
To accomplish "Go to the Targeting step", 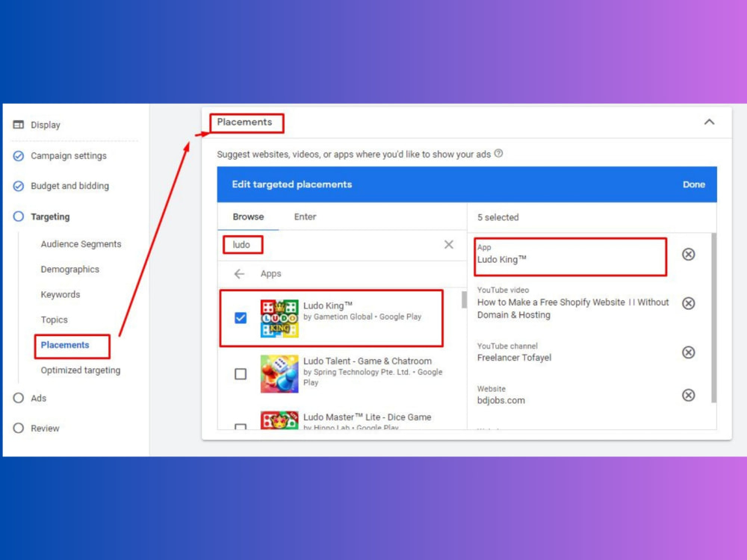I will pos(50,217).
